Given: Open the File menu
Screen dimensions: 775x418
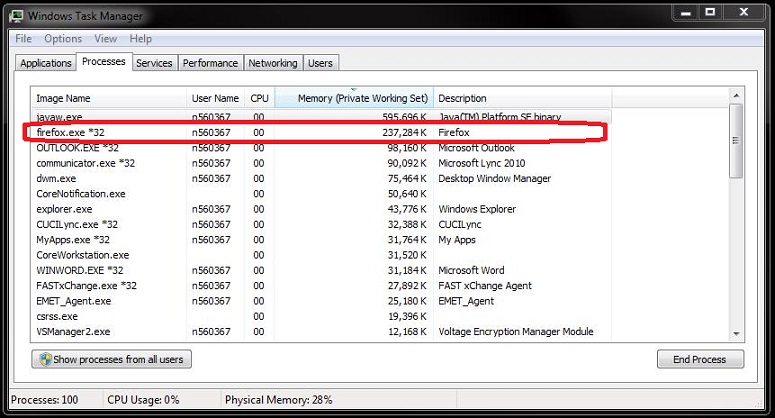Looking at the screenshot, I should coord(23,39).
